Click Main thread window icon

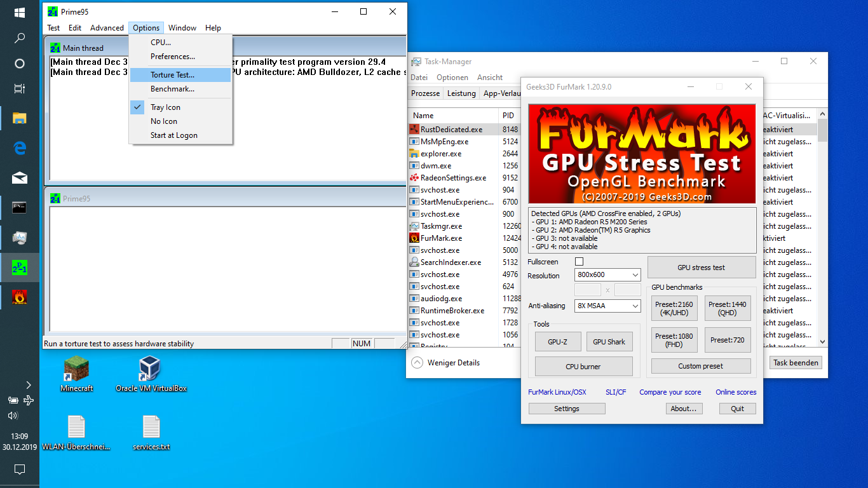point(55,48)
